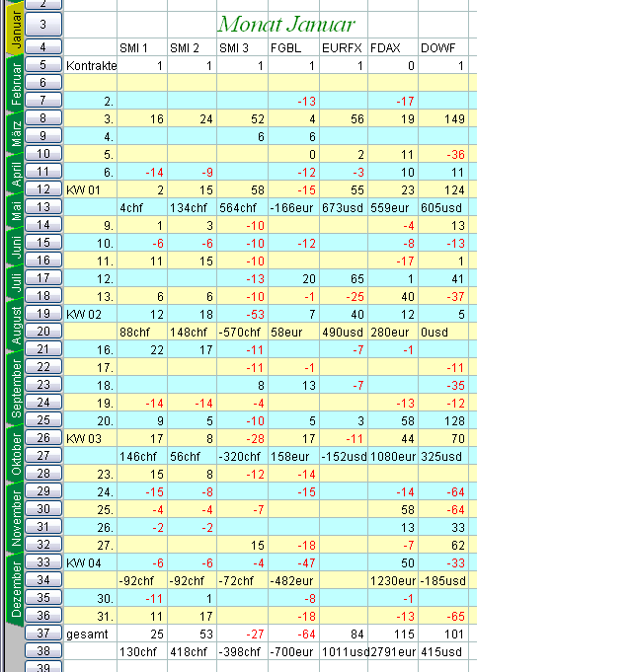The height and width of the screenshot is (672, 632).
Task: Select the gesamt label cell
Action: coord(91,633)
